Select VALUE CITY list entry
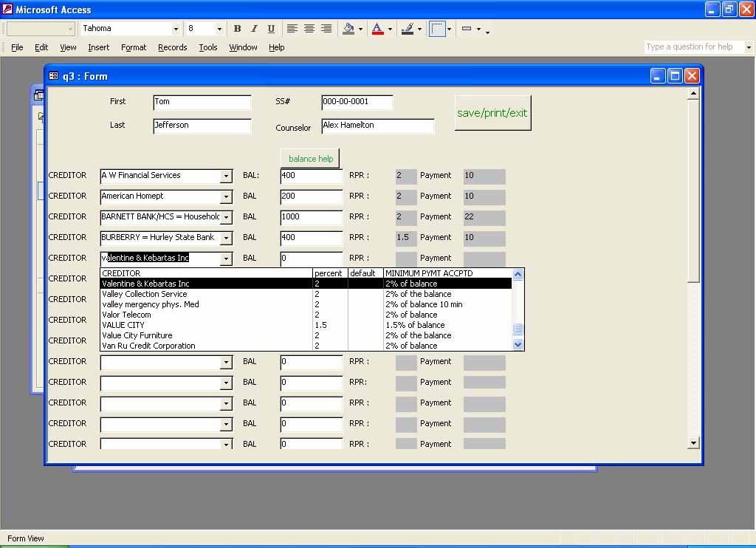Screen dimensions: 756x548 (306, 325)
